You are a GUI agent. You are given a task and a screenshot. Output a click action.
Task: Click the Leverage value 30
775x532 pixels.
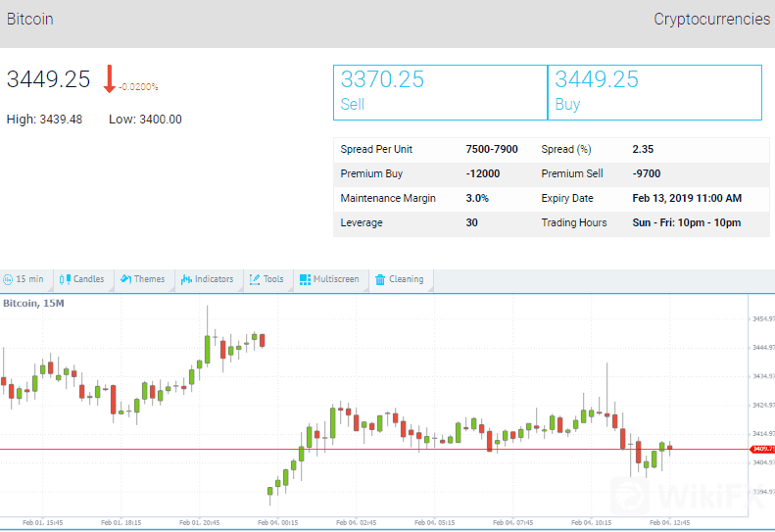click(472, 223)
